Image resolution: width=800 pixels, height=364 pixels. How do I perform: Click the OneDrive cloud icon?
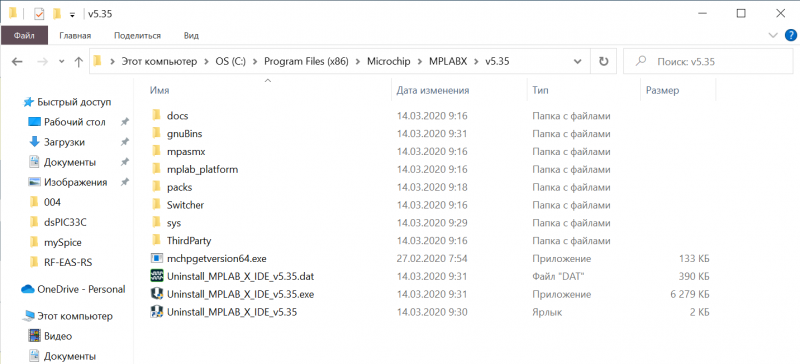(28, 289)
